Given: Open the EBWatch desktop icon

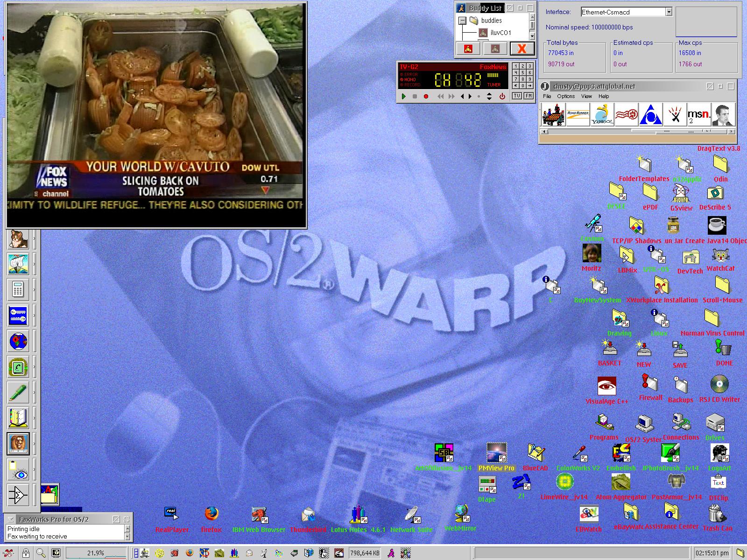Looking at the screenshot, I should pos(589,514).
